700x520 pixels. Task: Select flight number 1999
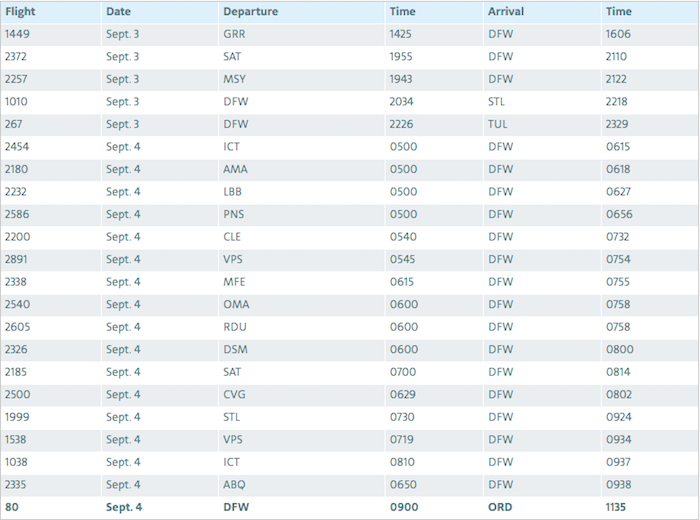[17, 417]
